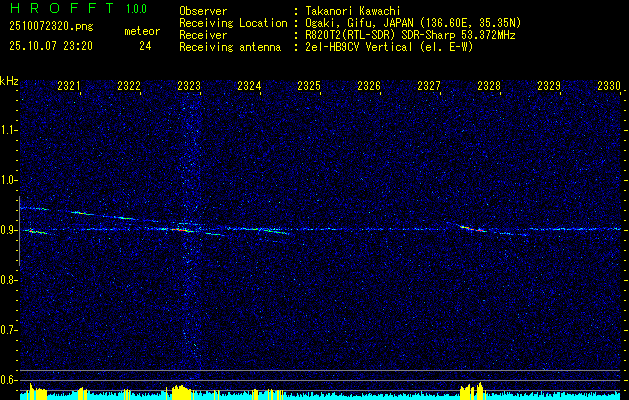This screenshot has height=400, width=629.
Task: Click the Receiver label in the header
Action: [203, 35]
